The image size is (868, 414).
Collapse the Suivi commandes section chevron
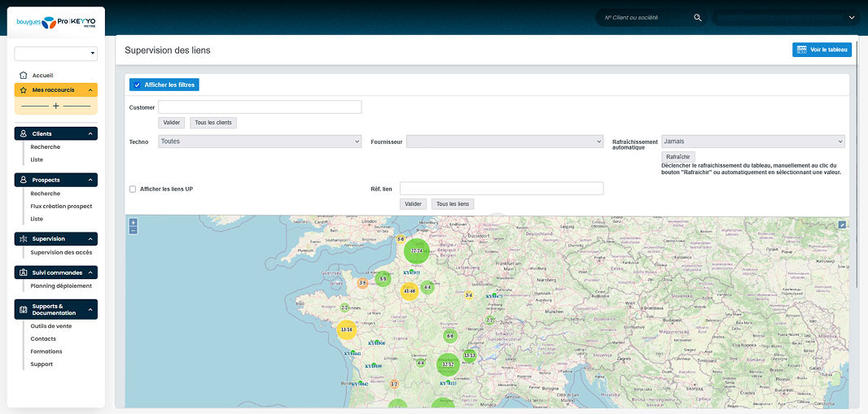pyautogui.click(x=90, y=272)
